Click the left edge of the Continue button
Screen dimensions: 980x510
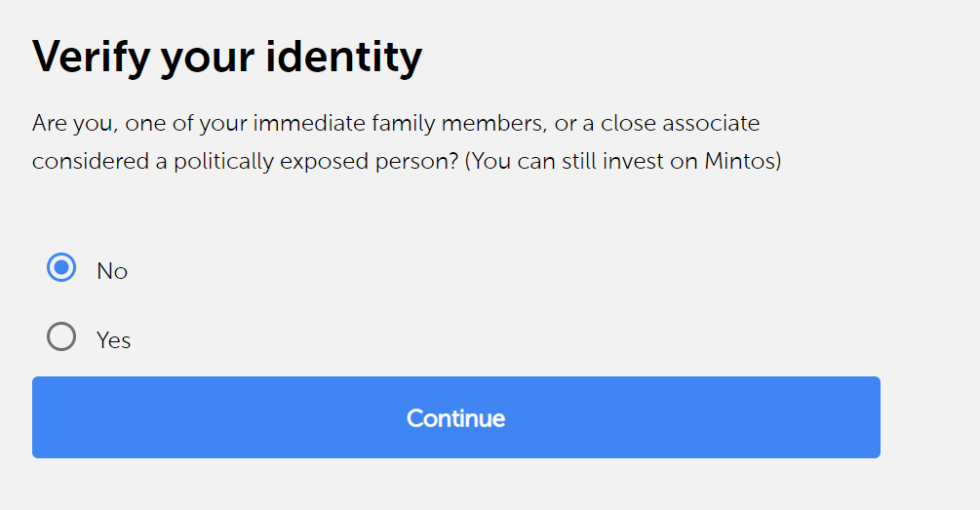click(x=41, y=417)
